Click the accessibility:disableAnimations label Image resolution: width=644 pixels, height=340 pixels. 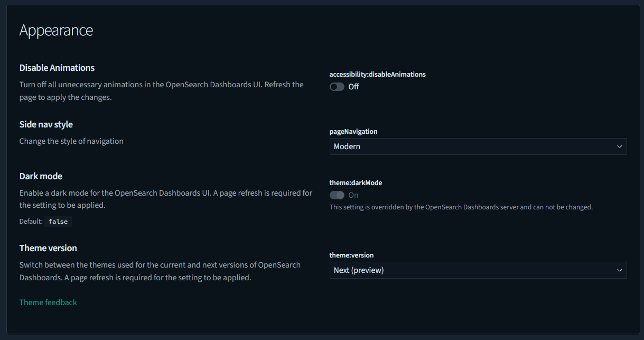378,75
